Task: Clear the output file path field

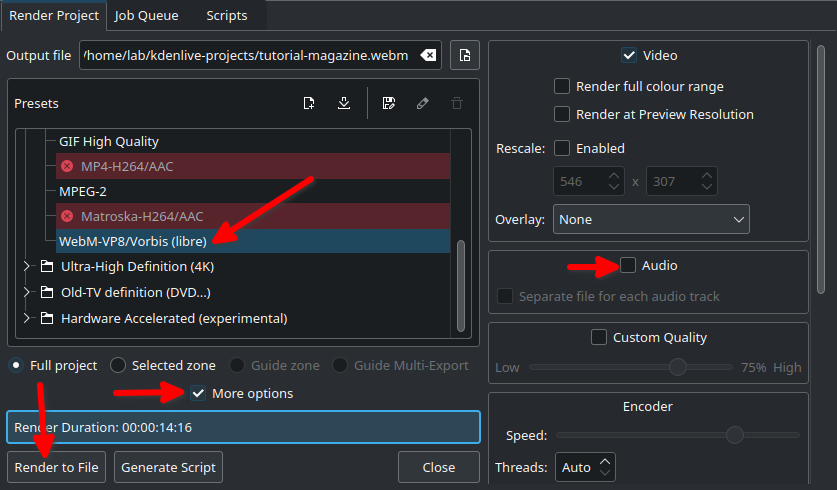Action: point(428,55)
